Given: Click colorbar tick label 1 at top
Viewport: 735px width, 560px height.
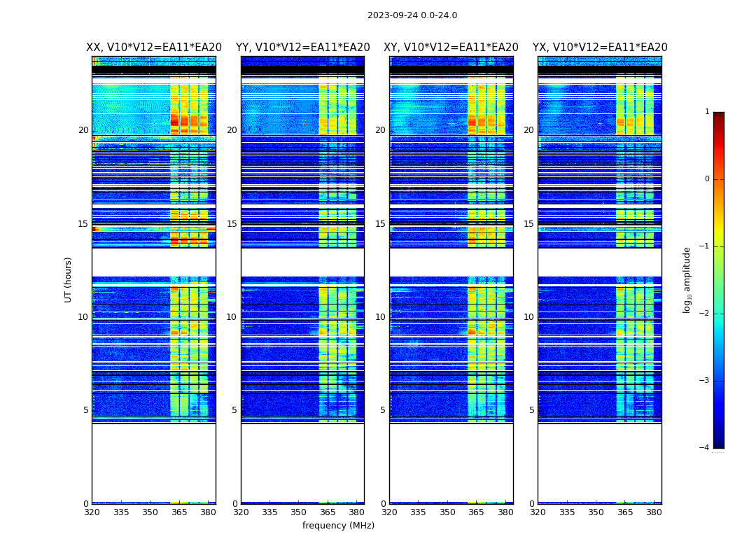Looking at the screenshot, I should coord(707,112).
